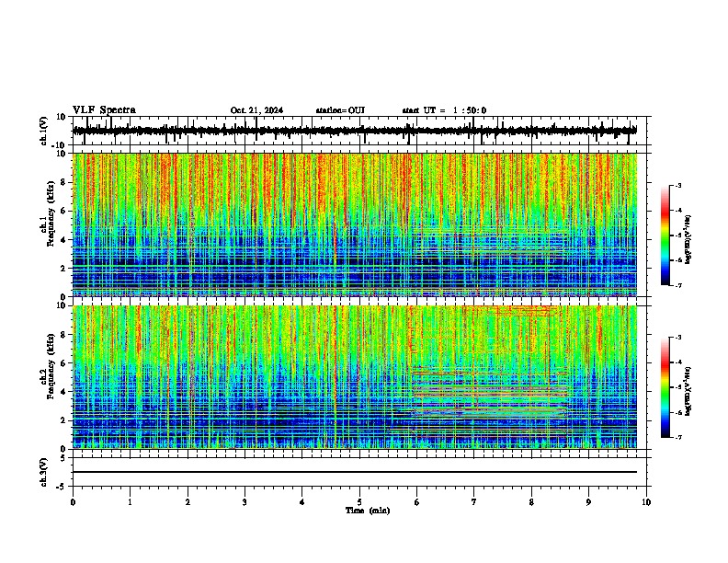The width and height of the screenshot is (728, 563).
Task: Click the "station=OUI" header label
Action: coord(340,110)
